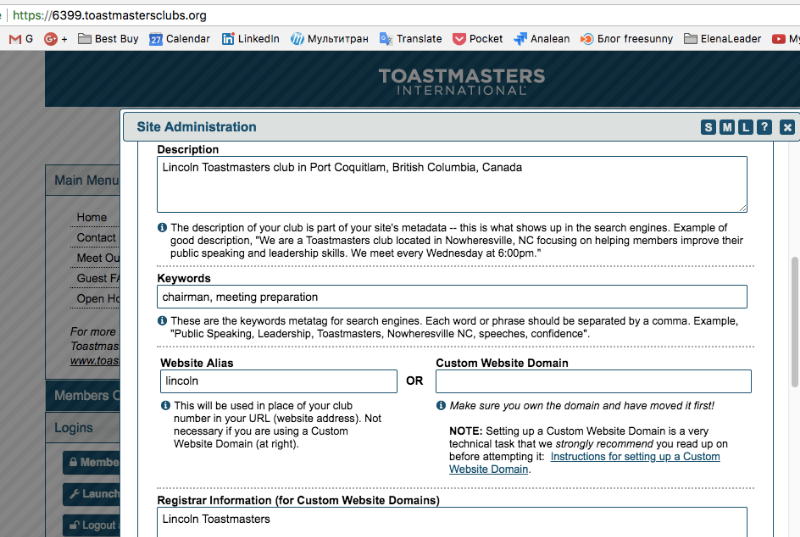Click the dialog vertical scrollbar
The height and width of the screenshot is (537, 800).
(794, 322)
